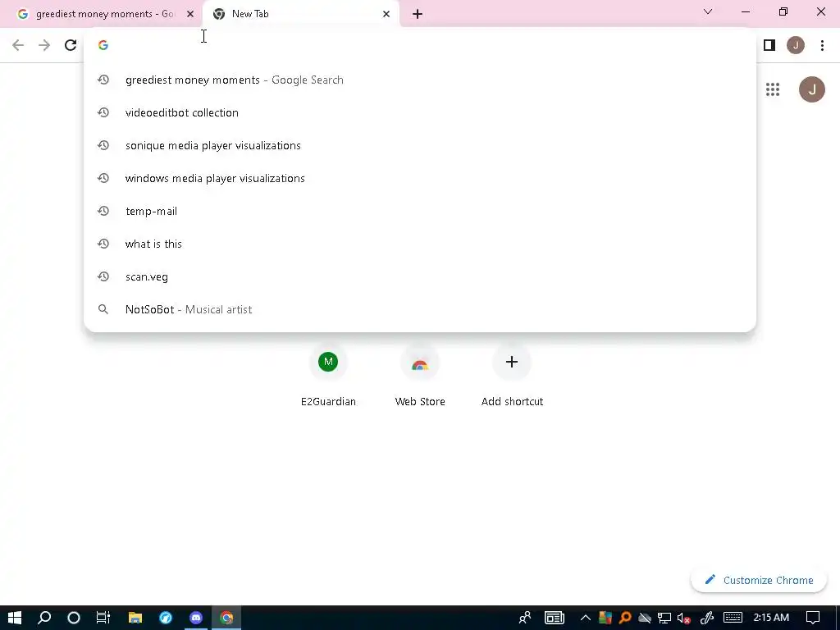Open Windows taskbar search
The image size is (840, 630).
(x=44, y=618)
